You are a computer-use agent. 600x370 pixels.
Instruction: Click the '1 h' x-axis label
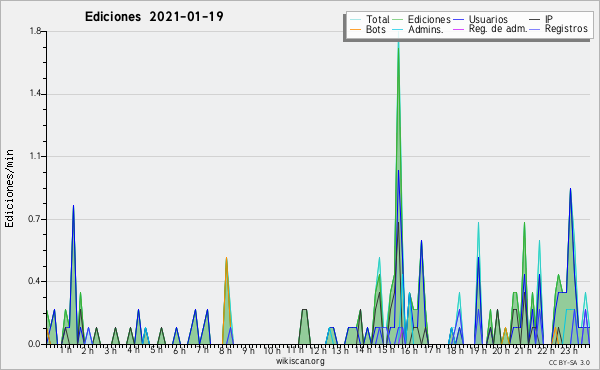65,350
